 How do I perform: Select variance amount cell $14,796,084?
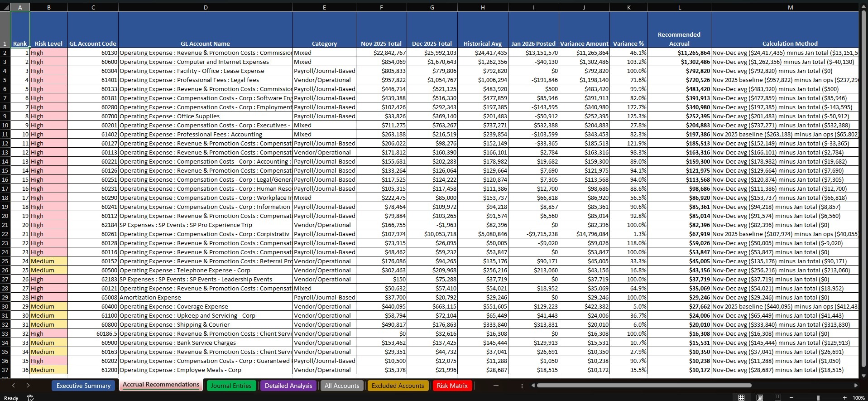(x=584, y=234)
